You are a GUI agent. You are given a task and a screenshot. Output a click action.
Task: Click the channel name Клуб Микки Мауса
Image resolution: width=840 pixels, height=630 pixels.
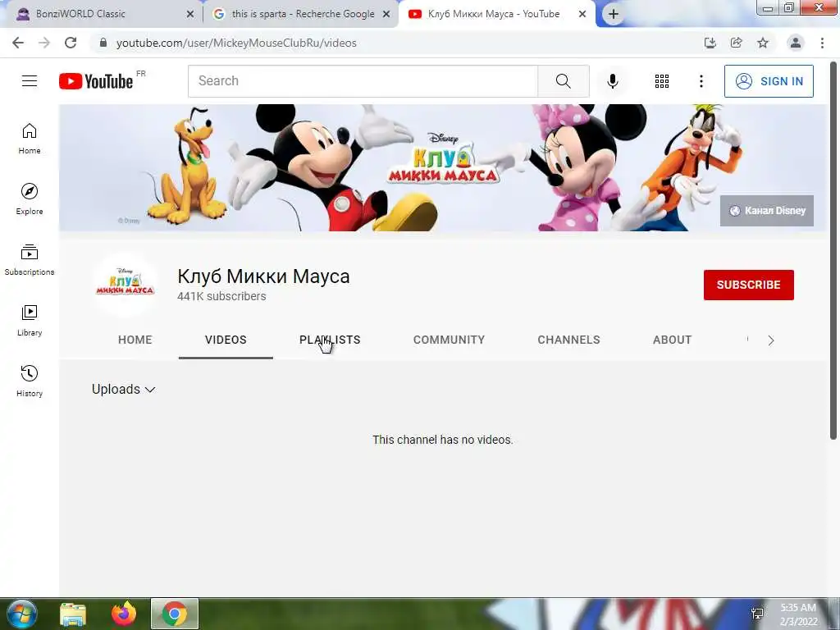click(263, 276)
